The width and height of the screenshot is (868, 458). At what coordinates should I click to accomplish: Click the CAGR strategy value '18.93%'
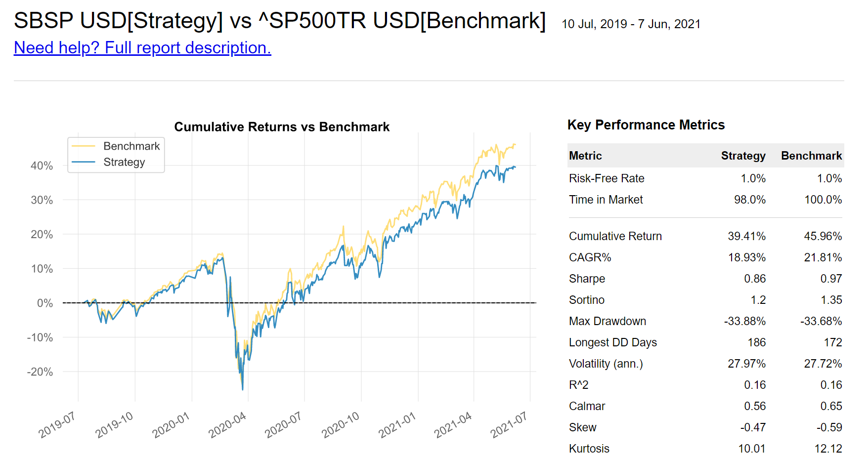(746, 257)
